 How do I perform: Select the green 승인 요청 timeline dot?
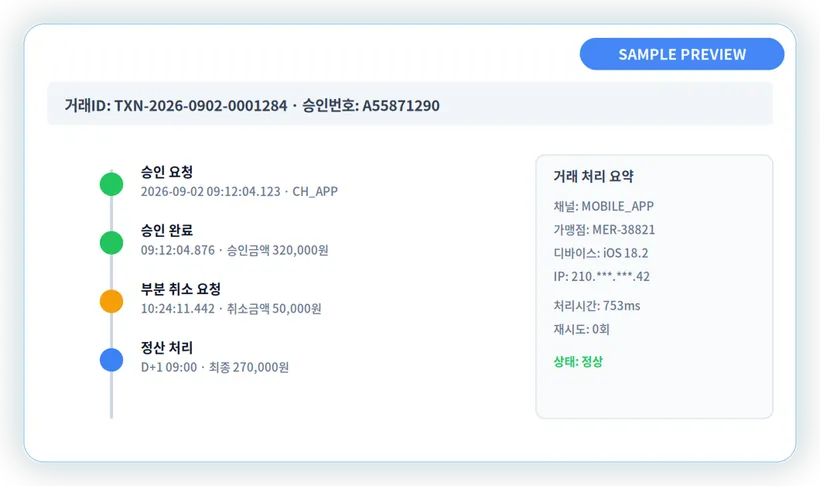[x=111, y=184]
